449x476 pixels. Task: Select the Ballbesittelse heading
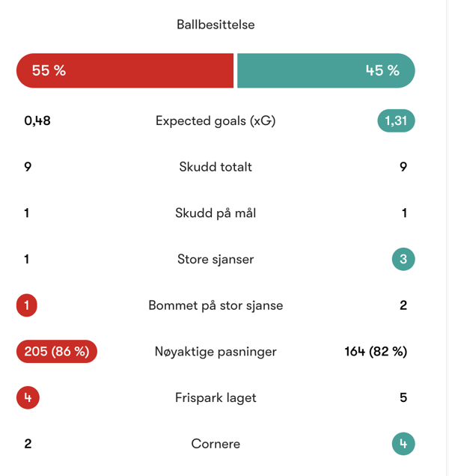pyautogui.click(x=216, y=25)
